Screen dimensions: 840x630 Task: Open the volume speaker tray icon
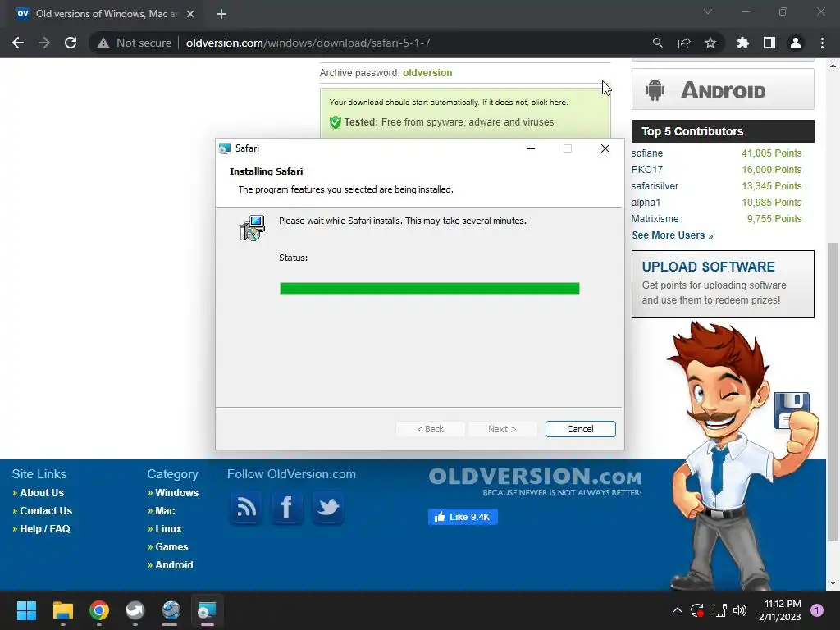pyautogui.click(x=740, y=610)
